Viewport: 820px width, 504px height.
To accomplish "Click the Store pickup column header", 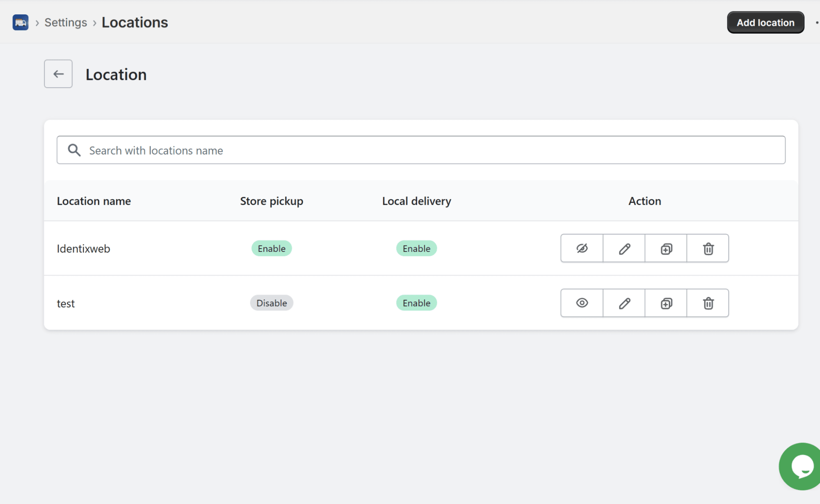I will [x=272, y=201].
